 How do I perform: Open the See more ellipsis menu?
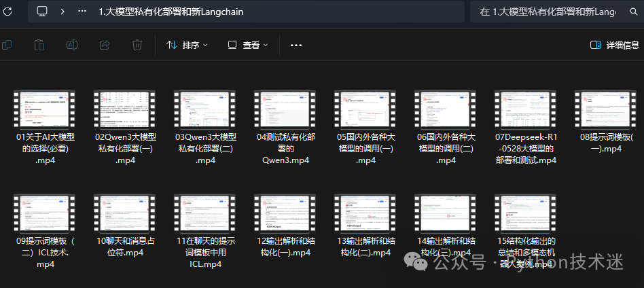pos(296,46)
